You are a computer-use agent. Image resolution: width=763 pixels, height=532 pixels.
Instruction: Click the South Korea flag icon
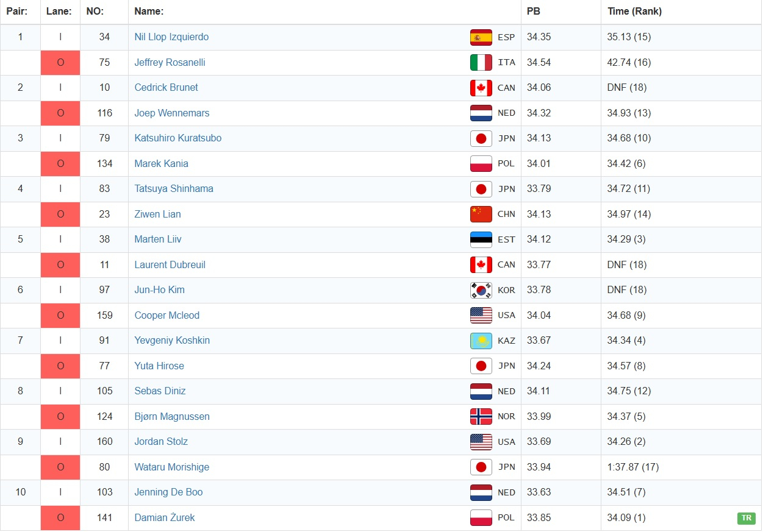pos(481,290)
